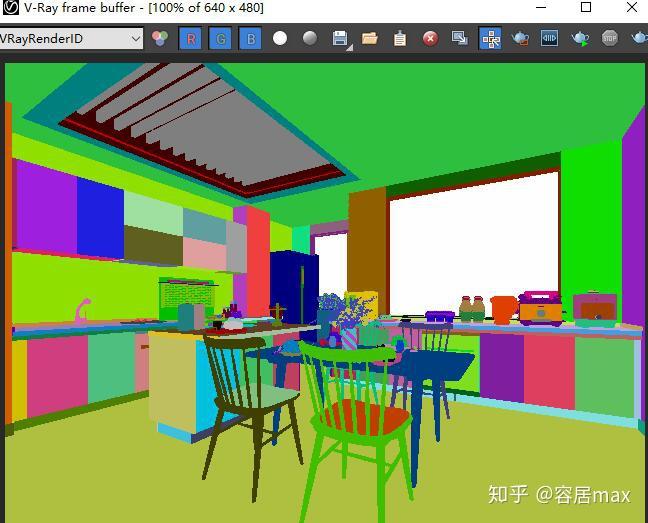Minimize the V-Ray frame buffer window
The height and width of the screenshot is (523, 648).
pos(541,7)
